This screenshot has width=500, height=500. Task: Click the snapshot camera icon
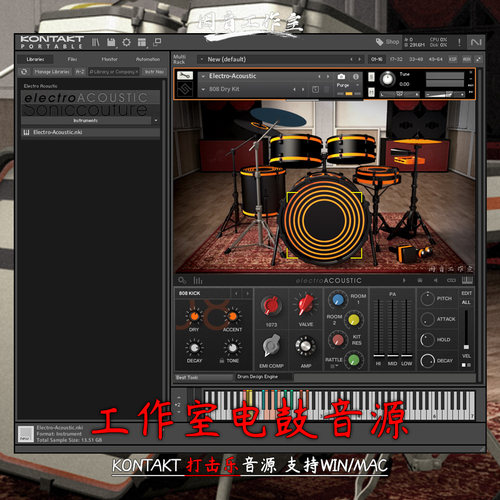point(341,77)
